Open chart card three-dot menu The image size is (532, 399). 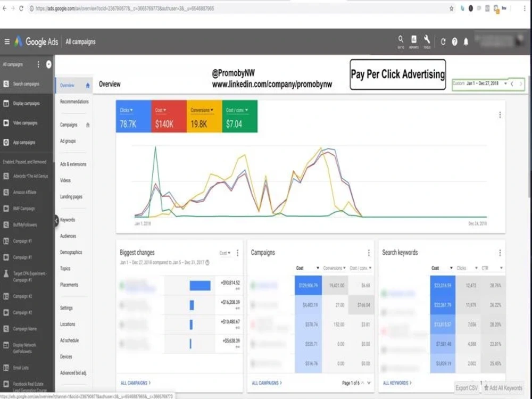[500, 115]
